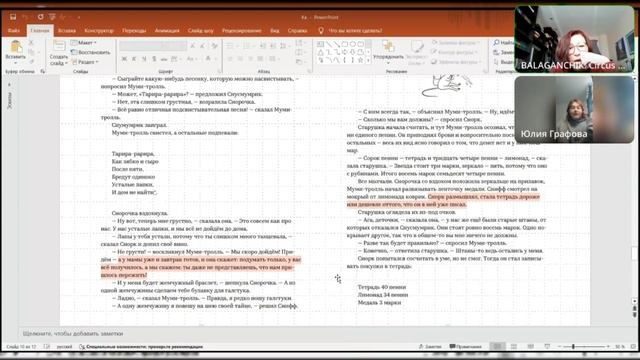Click the Cut scissors icon
Image resolution: width=640 pixels, height=360 pixels.
tap(31, 42)
